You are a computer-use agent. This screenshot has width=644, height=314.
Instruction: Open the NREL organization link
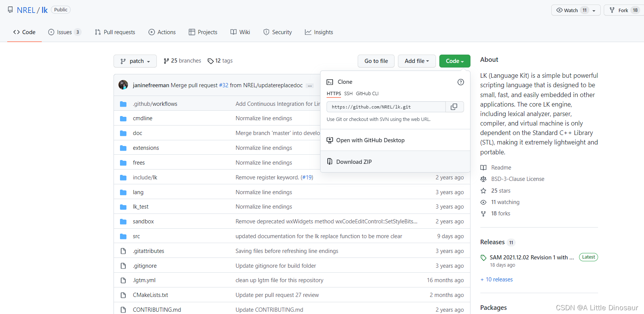point(26,10)
